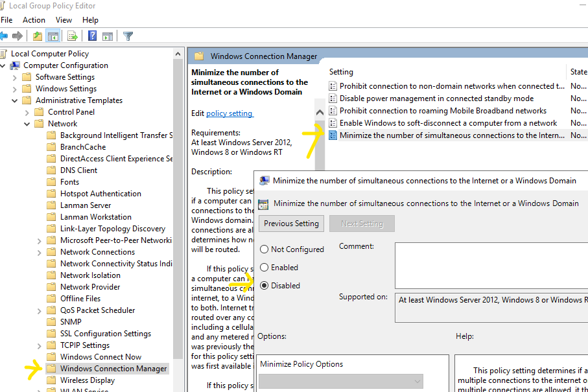Click the icon of Prohibit connection to non-domain networks
The height and width of the screenshot is (392, 588).
click(333, 86)
